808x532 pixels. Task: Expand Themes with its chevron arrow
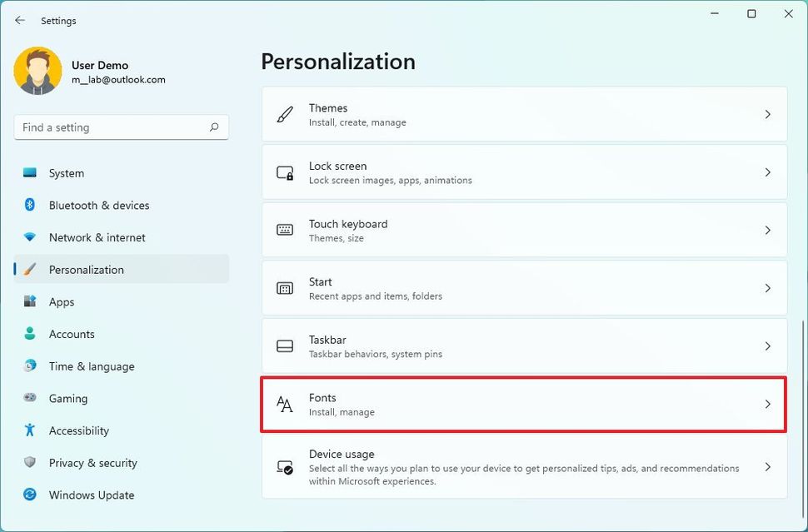click(x=768, y=114)
